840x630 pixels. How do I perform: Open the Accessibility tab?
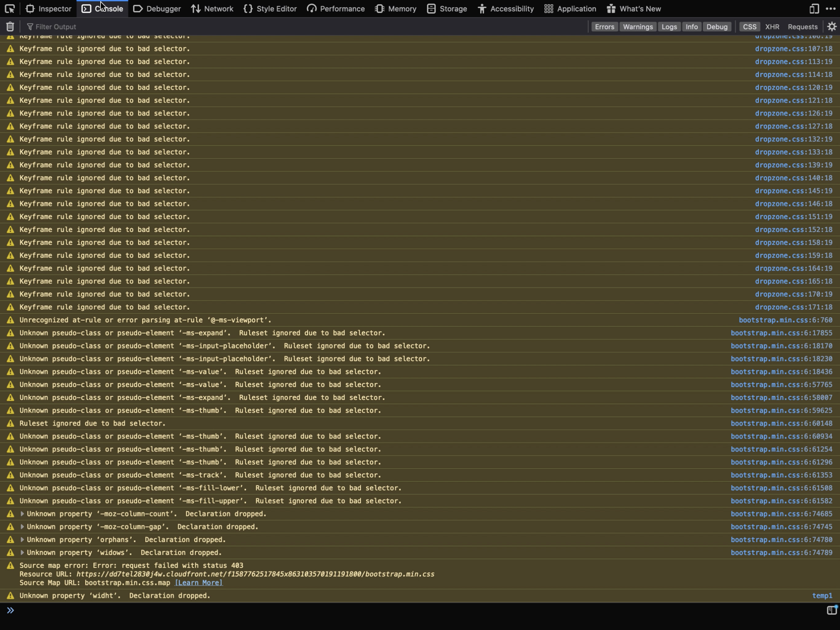(x=505, y=8)
